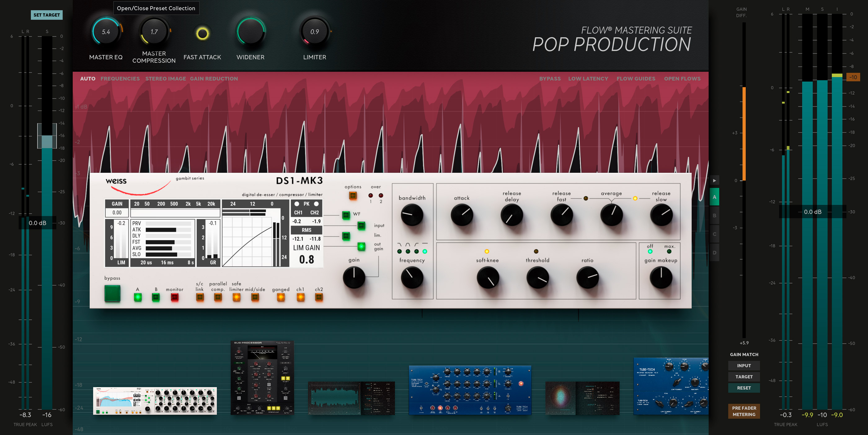Select preset B button on DS1-MK3

click(x=156, y=297)
